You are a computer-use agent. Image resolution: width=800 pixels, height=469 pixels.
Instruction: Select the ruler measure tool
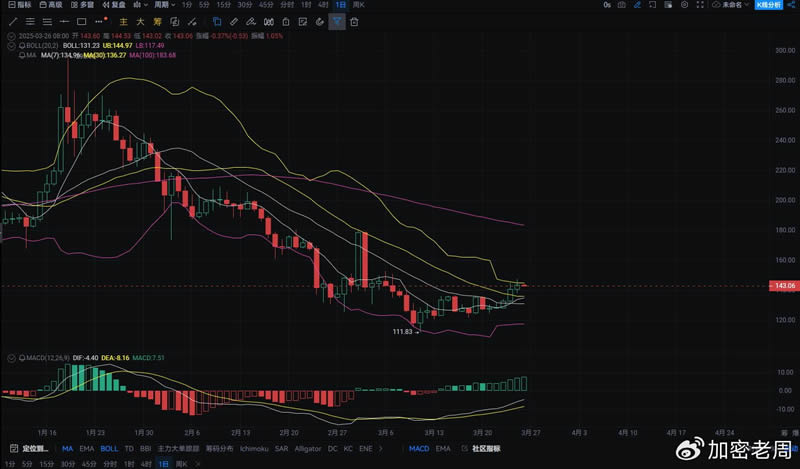click(234, 22)
